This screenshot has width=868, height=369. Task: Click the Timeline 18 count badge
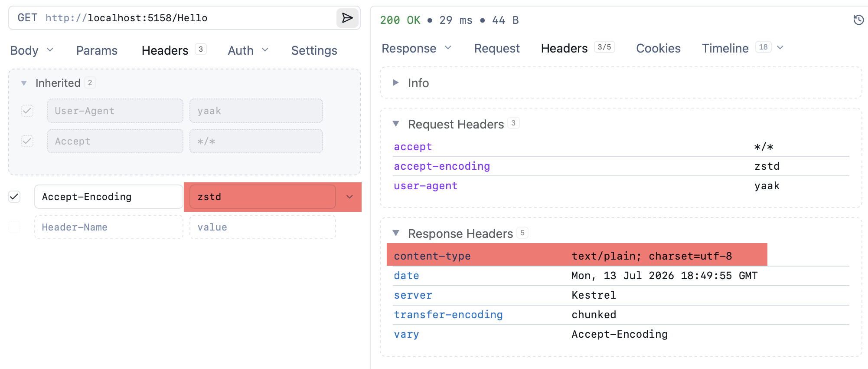763,47
